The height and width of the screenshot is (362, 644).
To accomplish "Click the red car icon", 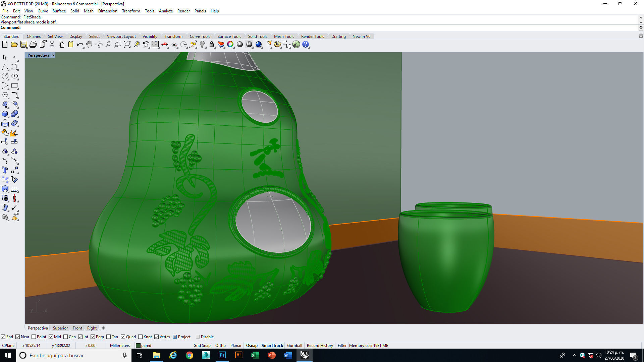I will [165, 44].
